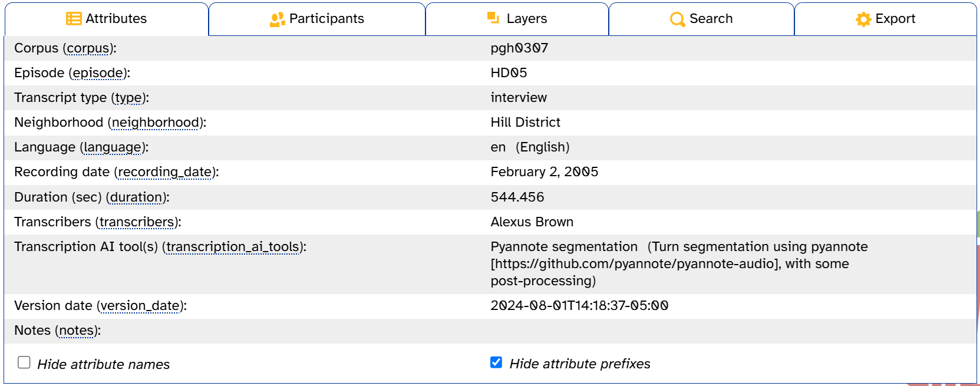Click the 'neighborhood' attribute link

click(x=156, y=123)
